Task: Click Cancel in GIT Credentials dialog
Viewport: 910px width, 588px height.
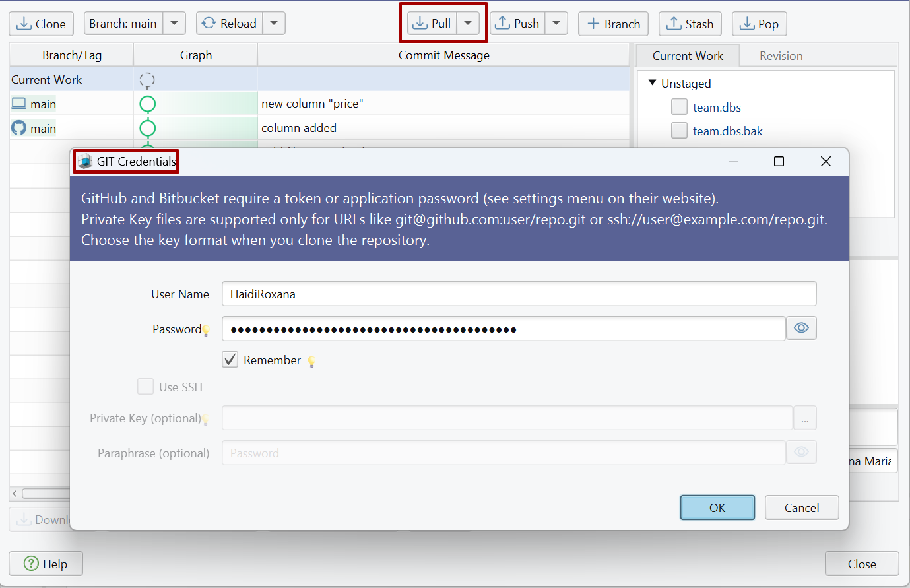Action: pos(802,507)
